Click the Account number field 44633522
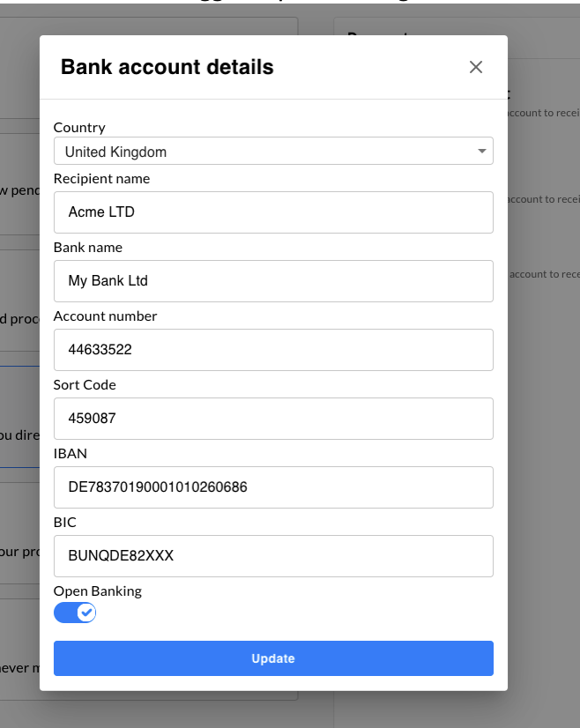This screenshot has height=728, width=580. 273,350
